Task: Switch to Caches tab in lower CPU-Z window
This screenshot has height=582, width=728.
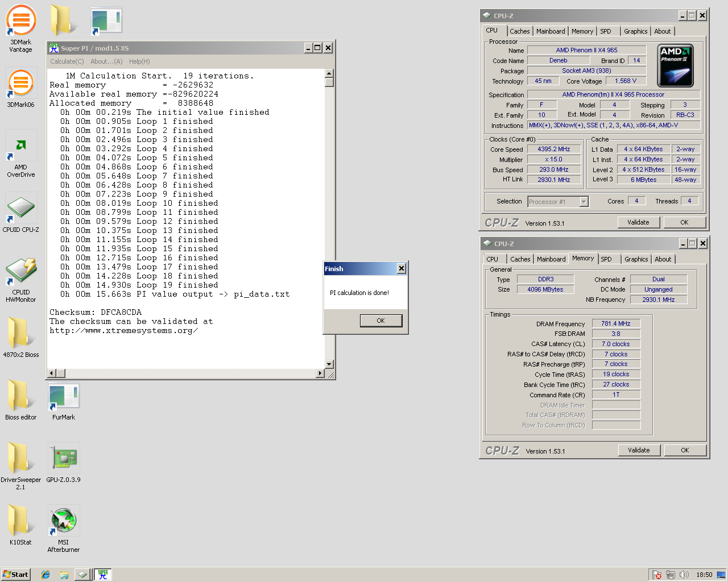Action: 520,259
